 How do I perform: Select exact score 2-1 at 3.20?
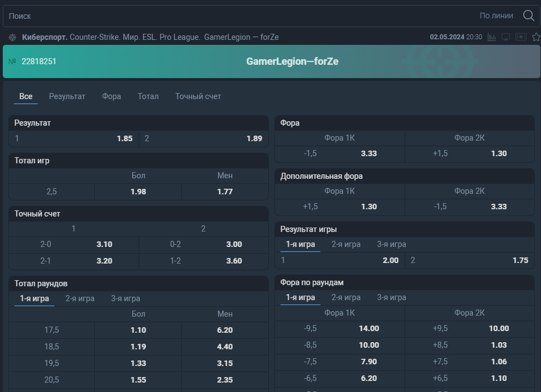74,261
